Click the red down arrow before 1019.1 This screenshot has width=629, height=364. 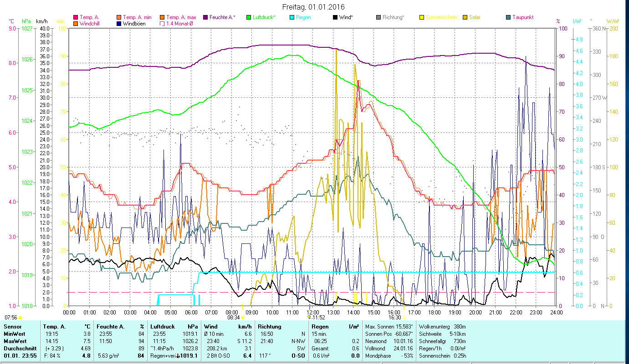(178, 356)
